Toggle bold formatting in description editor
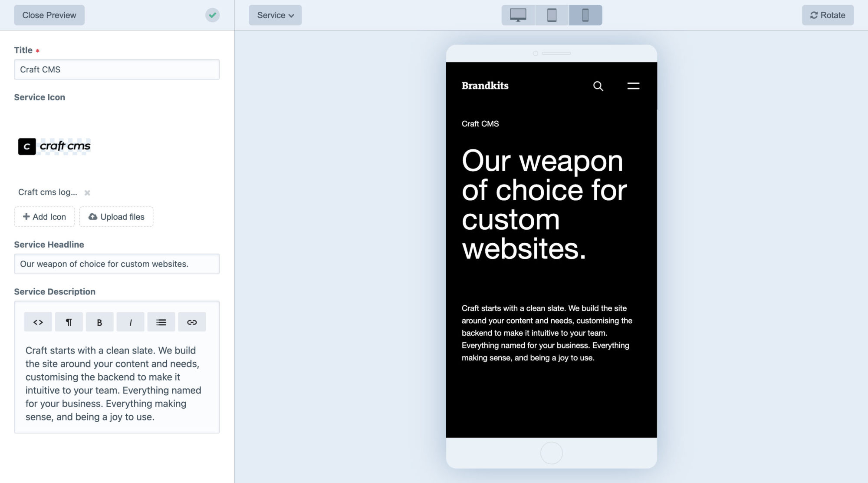Image resolution: width=868 pixels, height=483 pixels. click(99, 322)
